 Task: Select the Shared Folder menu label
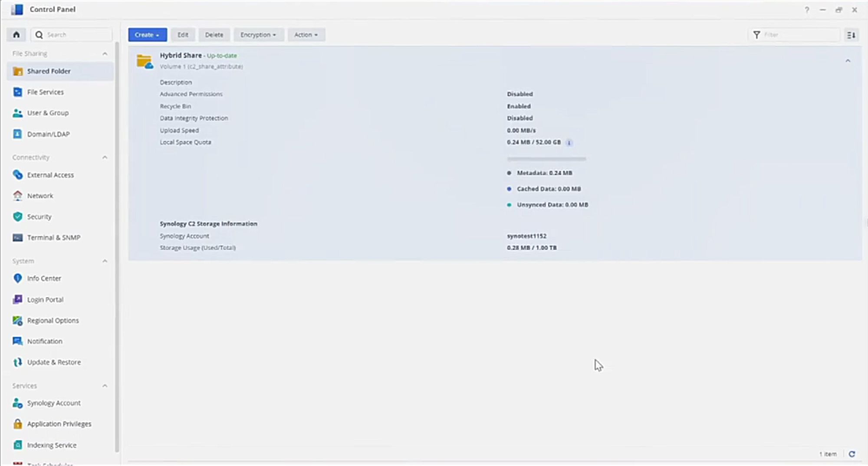pos(49,71)
